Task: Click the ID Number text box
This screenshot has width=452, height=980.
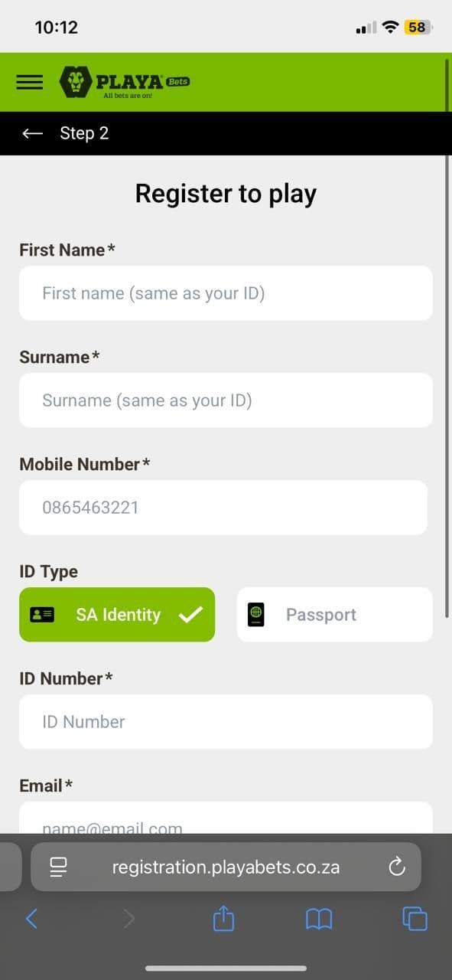Action: coord(226,722)
